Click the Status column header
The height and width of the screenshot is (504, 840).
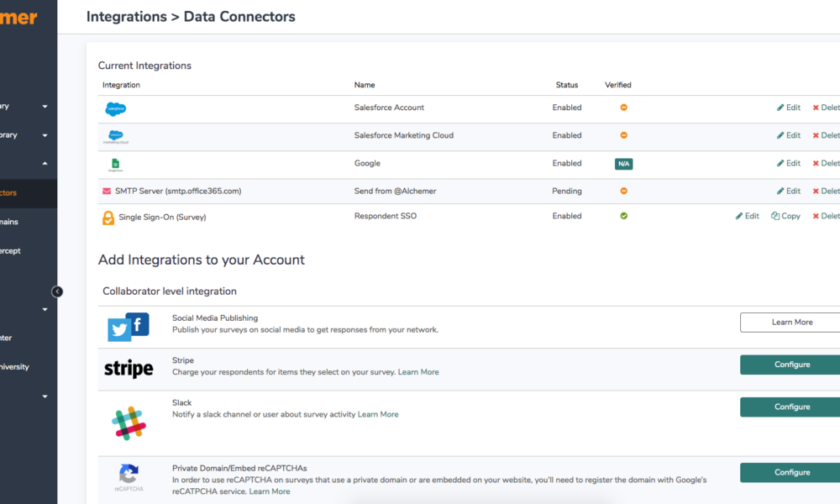(567, 85)
